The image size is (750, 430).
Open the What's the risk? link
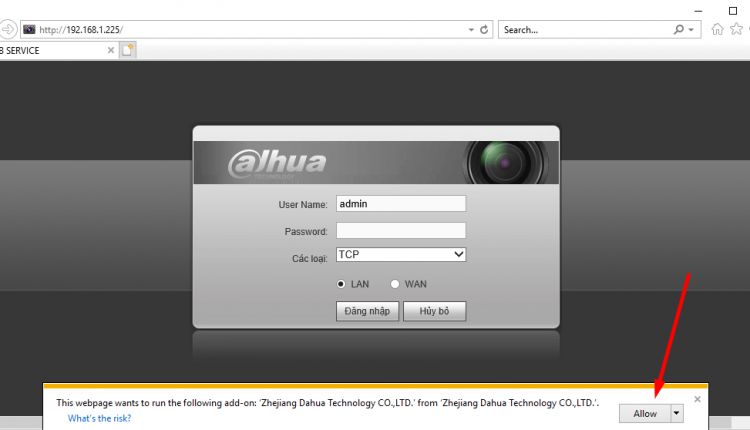(99, 419)
